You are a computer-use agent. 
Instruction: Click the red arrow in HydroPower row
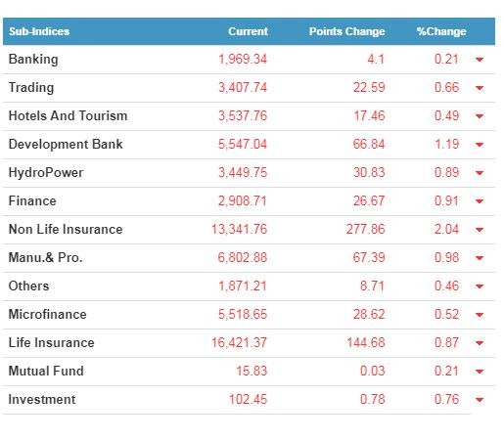coord(480,173)
